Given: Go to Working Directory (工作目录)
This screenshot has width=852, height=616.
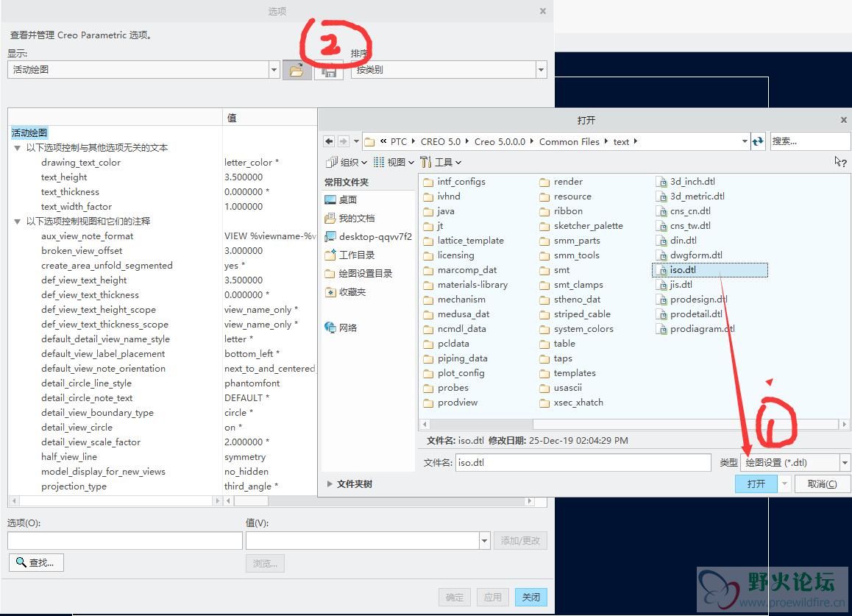Looking at the screenshot, I should tap(349, 255).
